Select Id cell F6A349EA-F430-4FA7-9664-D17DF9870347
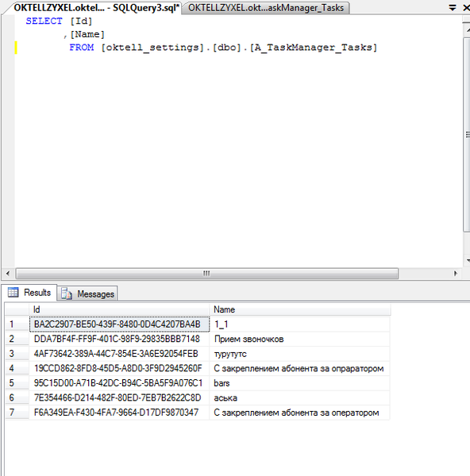 pos(119,413)
